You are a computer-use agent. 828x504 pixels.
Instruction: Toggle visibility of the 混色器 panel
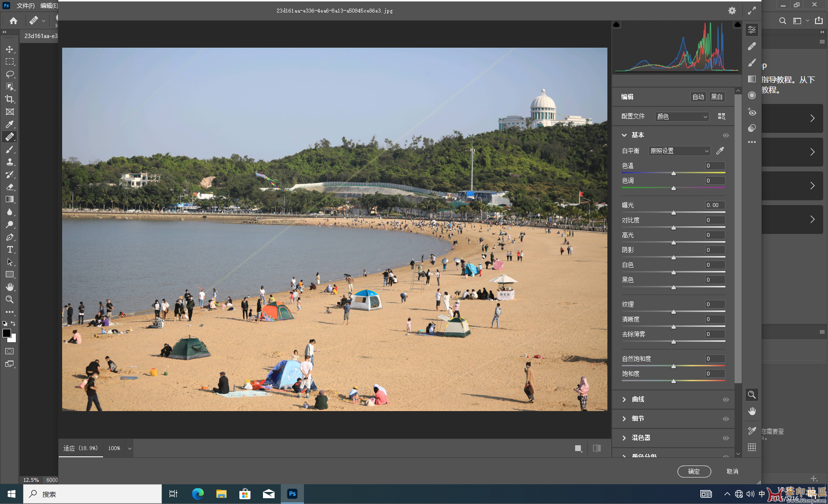point(725,438)
